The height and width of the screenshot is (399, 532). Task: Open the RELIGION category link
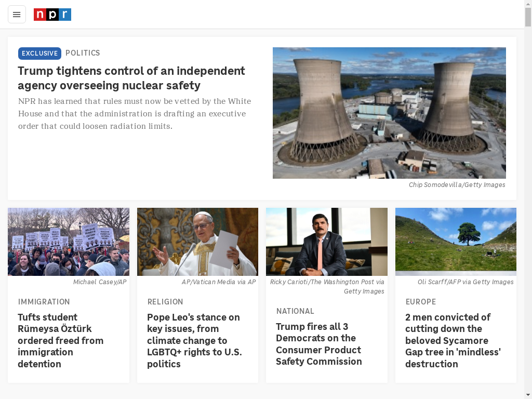click(165, 302)
